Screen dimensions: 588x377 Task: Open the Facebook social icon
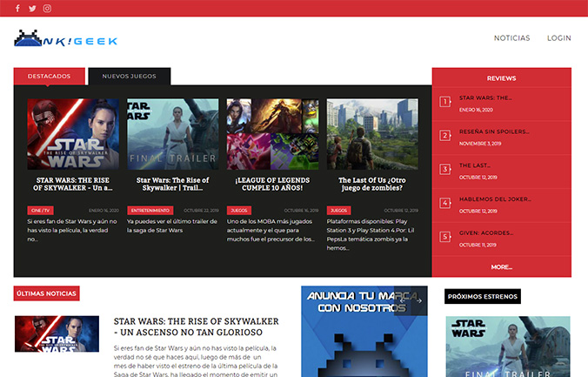click(x=17, y=8)
